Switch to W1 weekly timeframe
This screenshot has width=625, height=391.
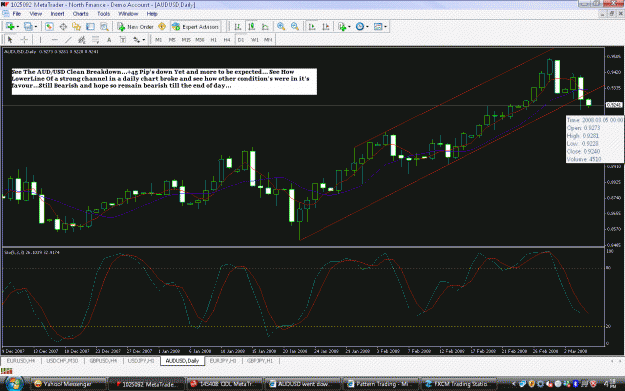click(254, 40)
